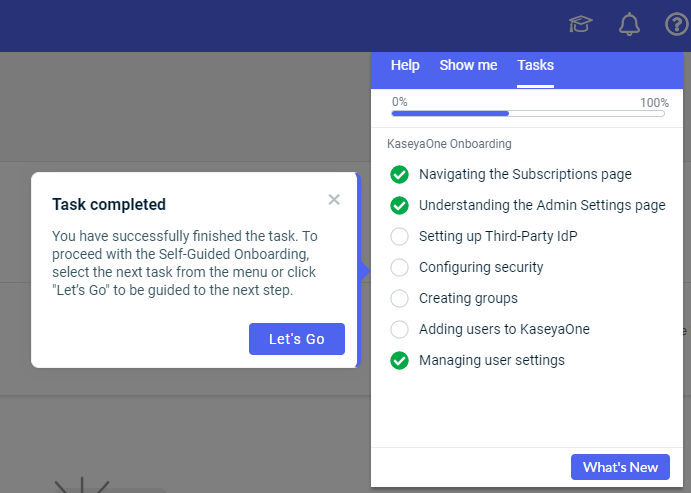Select empty circle for Adding users to KaseyaOne
The height and width of the screenshot is (493, 691).
(399, 329)
